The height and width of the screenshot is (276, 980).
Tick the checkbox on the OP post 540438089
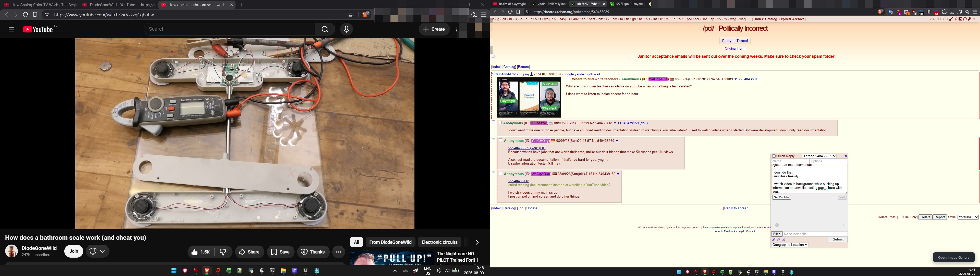pyautogui.click(x=569, y=79)
